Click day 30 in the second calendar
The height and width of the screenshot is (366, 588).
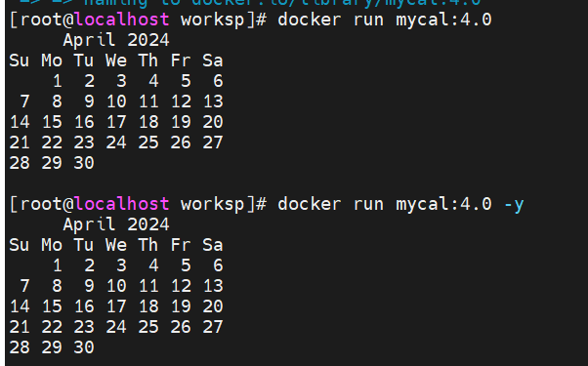[84, 347]
